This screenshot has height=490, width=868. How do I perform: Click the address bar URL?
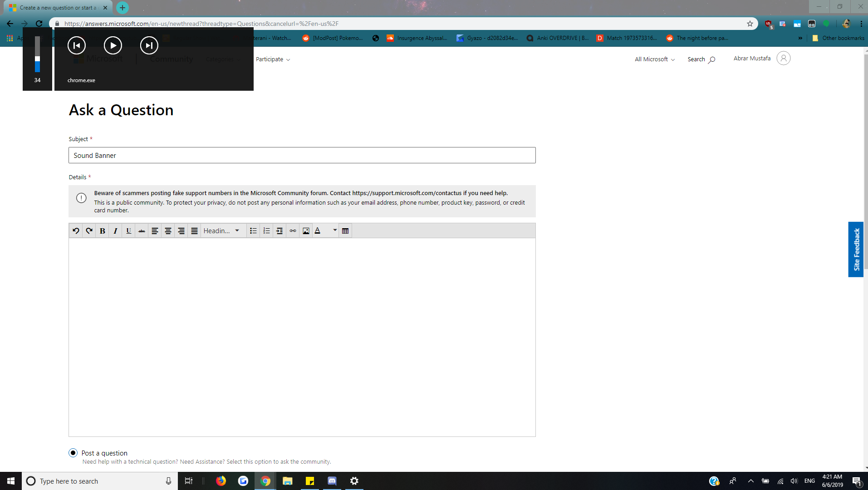pos(201,24)
